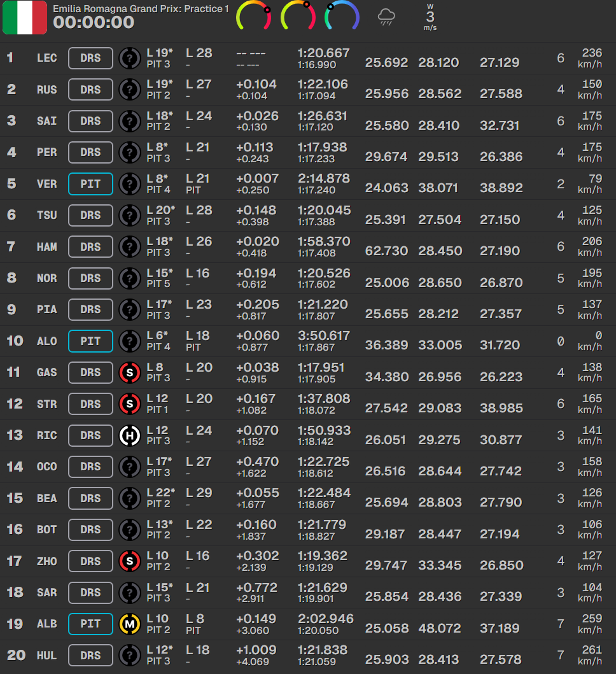
Task: Click HUL's gap value +1.009
Action: coord(256,650)
